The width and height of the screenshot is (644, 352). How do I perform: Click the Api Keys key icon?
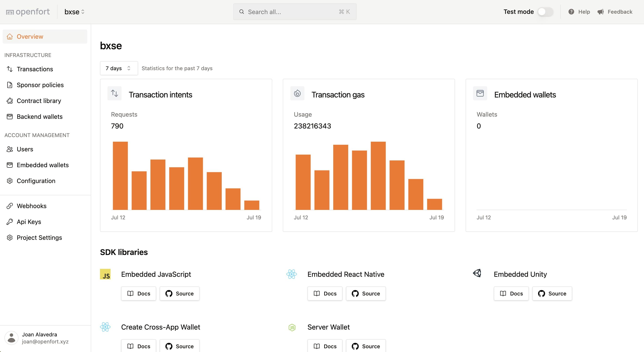10,222
